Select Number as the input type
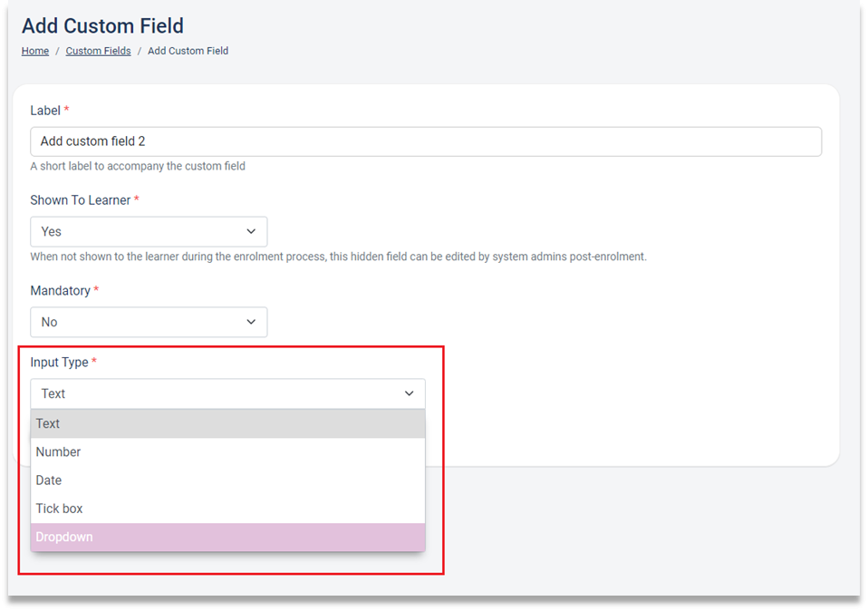 [227, 452]
